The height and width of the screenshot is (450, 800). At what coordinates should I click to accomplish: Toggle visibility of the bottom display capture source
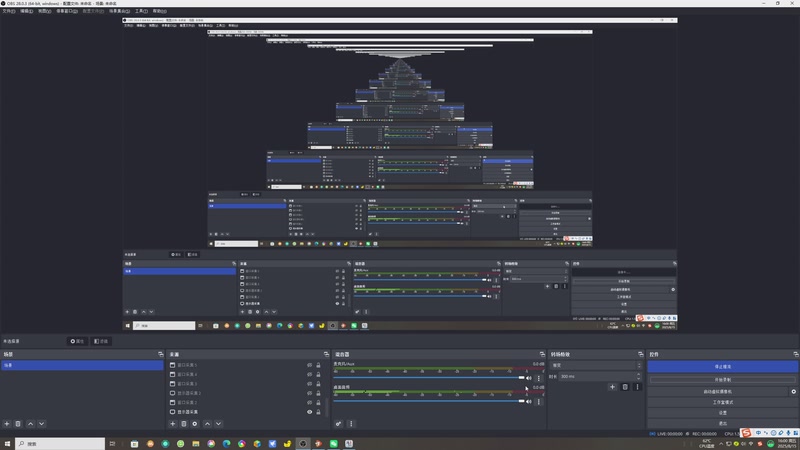click(309, 412)
